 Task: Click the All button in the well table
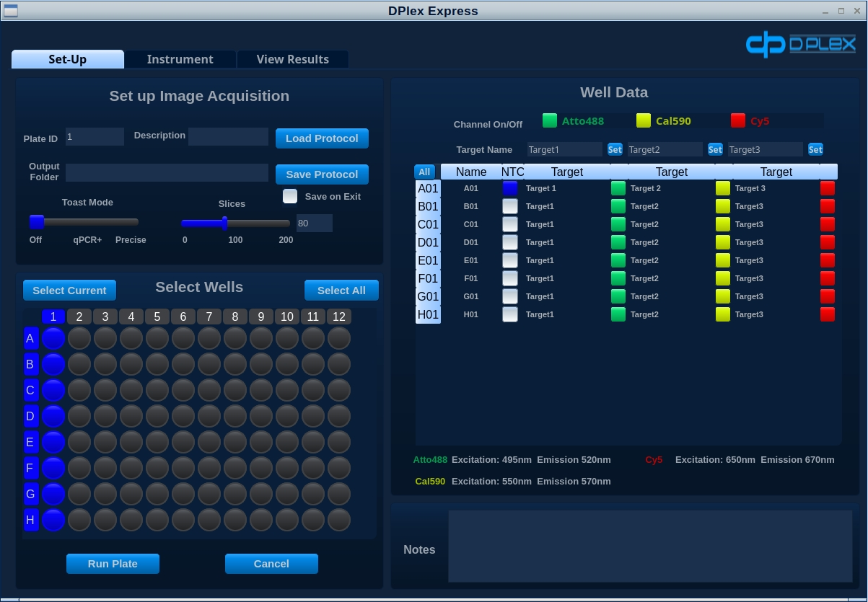coord(424,172)
